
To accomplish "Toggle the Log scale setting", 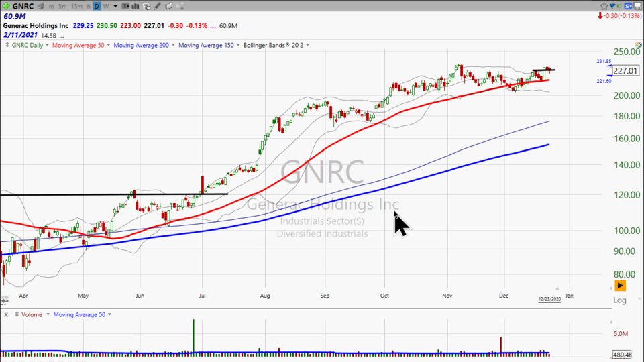I will coord(620,300).
